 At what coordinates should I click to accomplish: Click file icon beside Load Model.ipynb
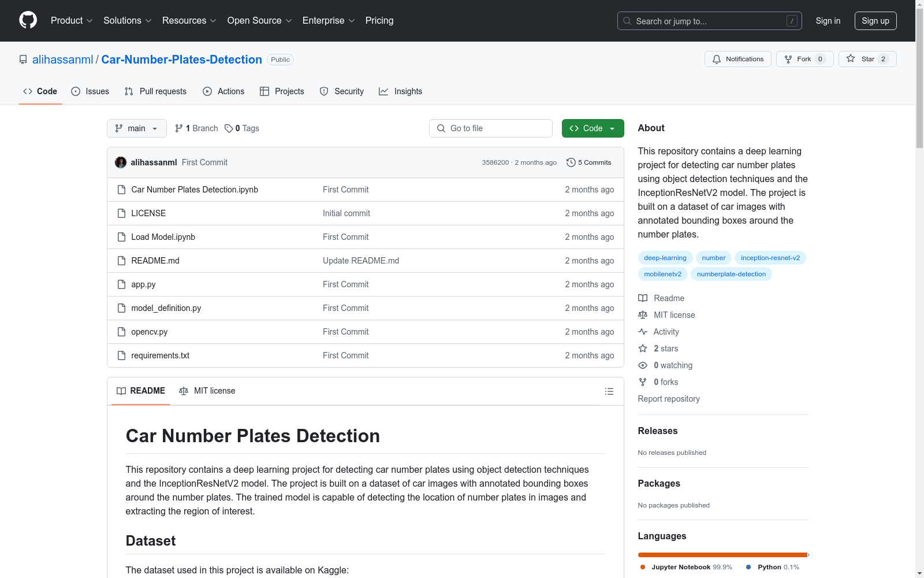[121, 237]
